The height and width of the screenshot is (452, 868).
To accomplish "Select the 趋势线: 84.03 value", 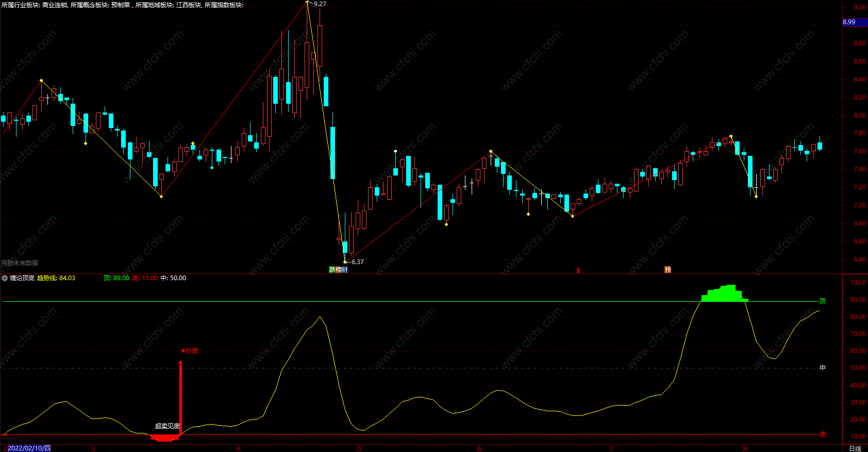I will coord(56,278).
